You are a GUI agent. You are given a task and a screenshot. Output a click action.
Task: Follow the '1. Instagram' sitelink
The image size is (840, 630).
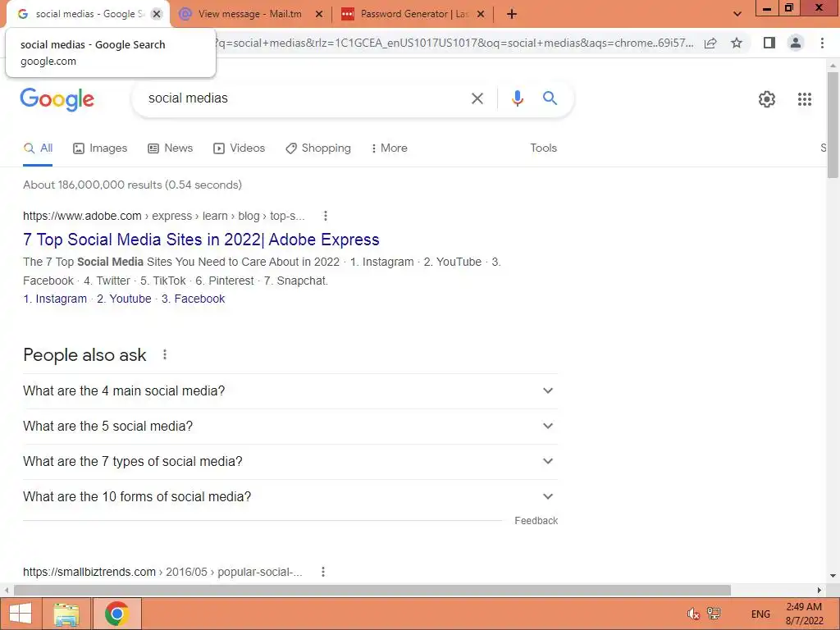(x=55, y=299)
